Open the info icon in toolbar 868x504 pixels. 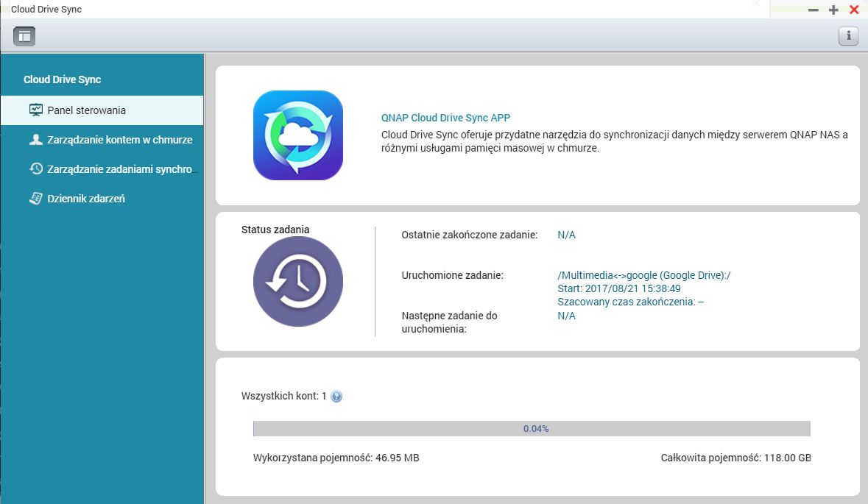point(848,37)
